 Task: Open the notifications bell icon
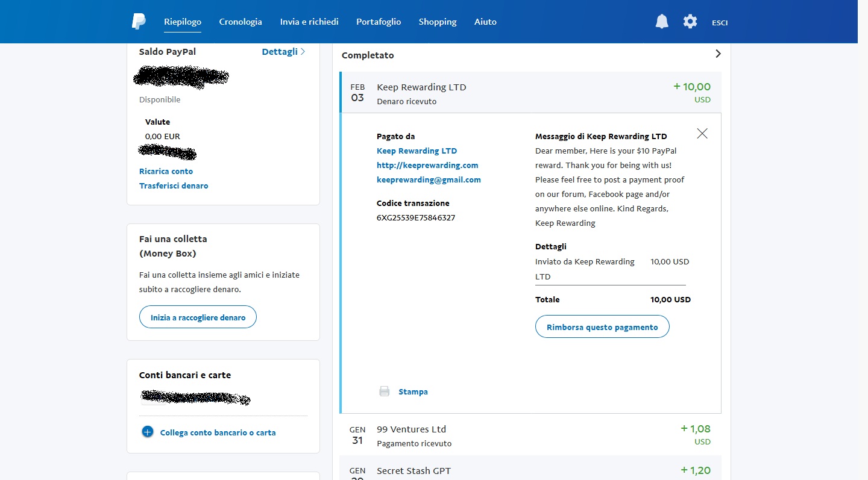pos(662,22)
